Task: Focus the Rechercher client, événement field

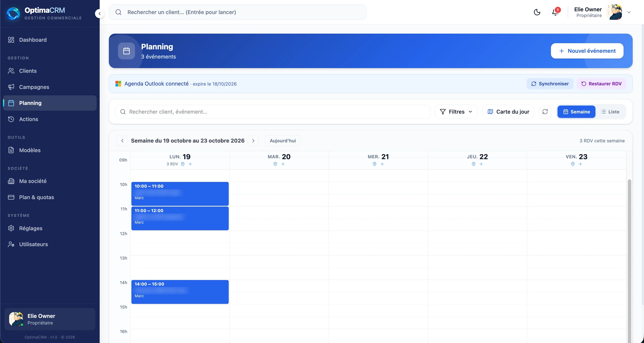Action: [x=273, y=112]
